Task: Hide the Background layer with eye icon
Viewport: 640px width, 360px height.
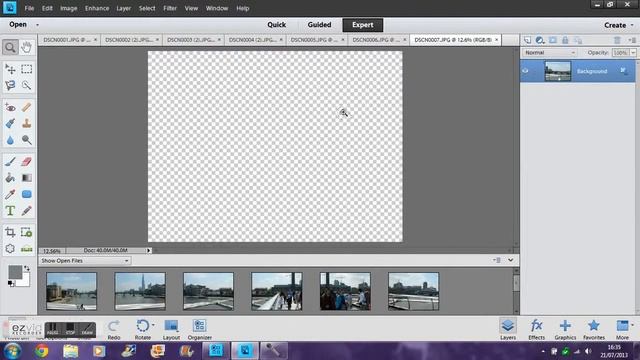Action: coord(525,71)
